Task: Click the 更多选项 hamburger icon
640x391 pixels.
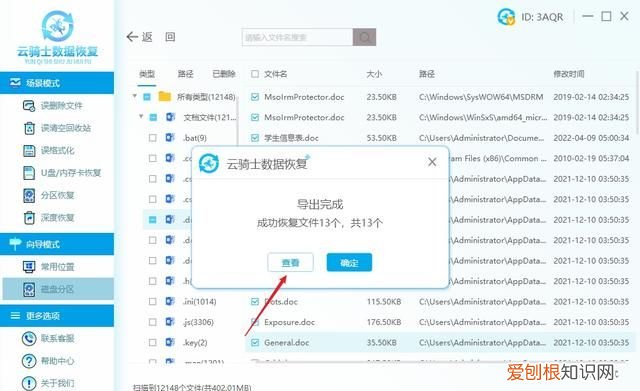Action: coord(15,315)
